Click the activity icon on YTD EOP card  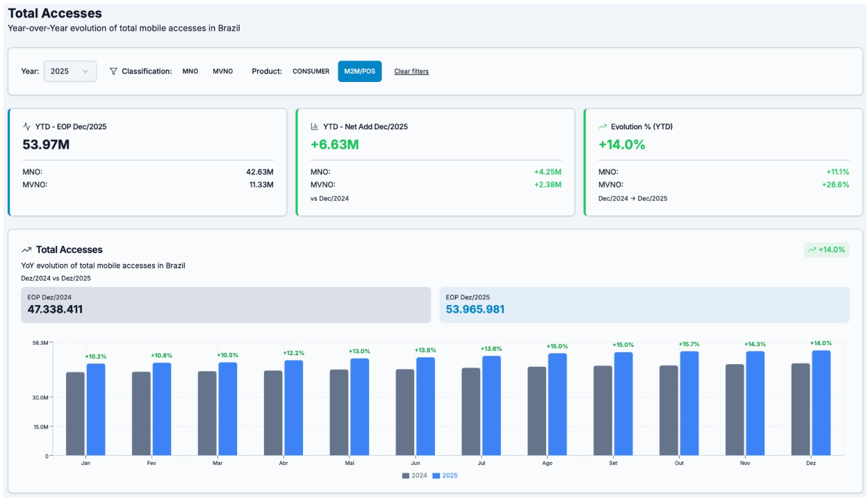click(28, 126)
